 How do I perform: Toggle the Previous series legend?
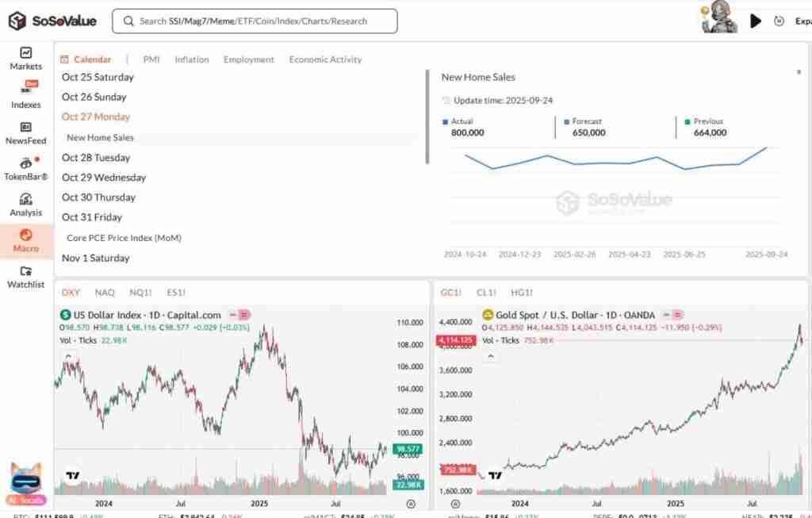pyautogui.click(x=707, y=121)
